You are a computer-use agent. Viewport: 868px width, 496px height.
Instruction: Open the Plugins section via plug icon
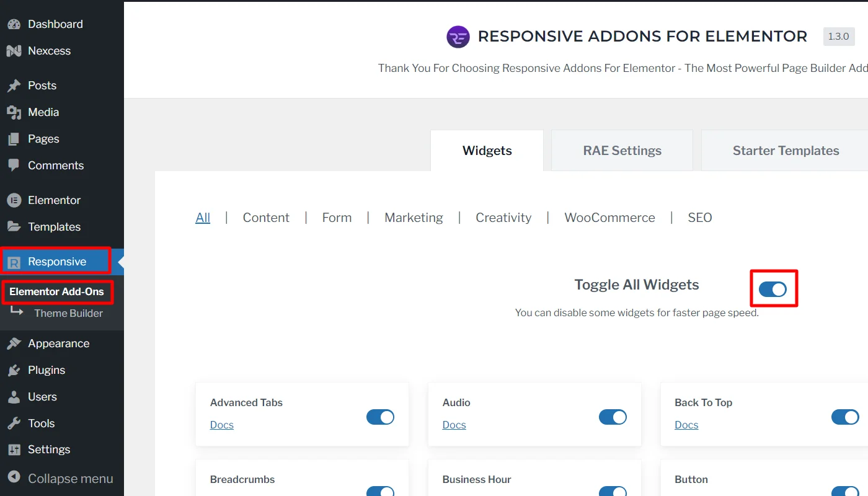[14, 370]
